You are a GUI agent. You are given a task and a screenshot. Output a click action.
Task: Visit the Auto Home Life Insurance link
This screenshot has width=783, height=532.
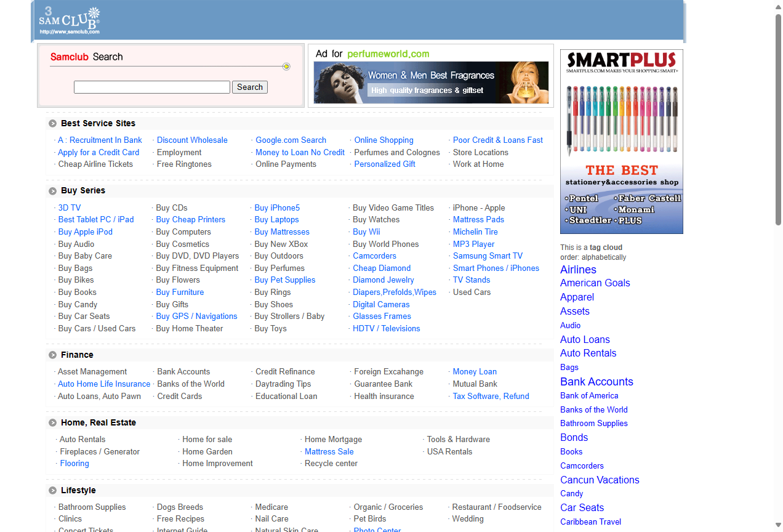104,384
